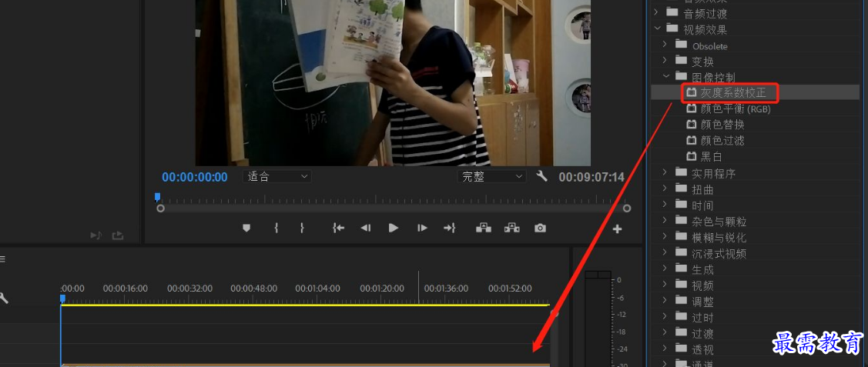The width and height of the screenshot is (868, 367).
Task: Click the 颜色替换 effect preset icon
Action: 692,125
